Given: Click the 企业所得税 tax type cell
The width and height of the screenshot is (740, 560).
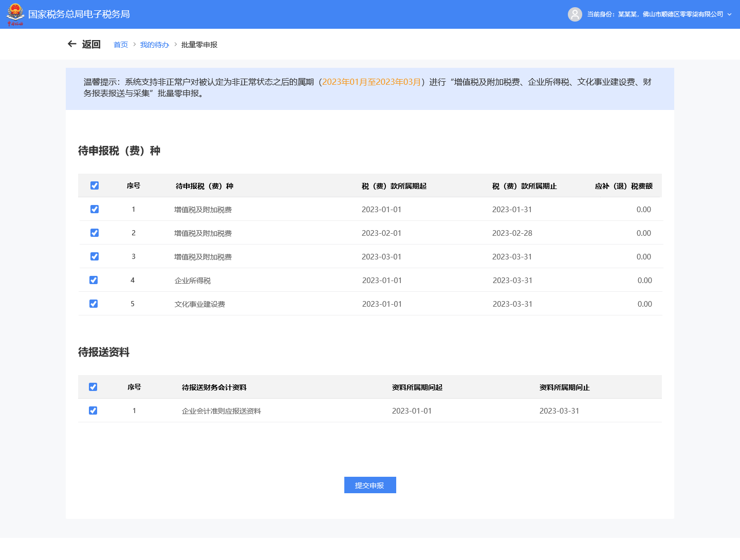Looking at the screenshot, I should (x=193, y=281).
